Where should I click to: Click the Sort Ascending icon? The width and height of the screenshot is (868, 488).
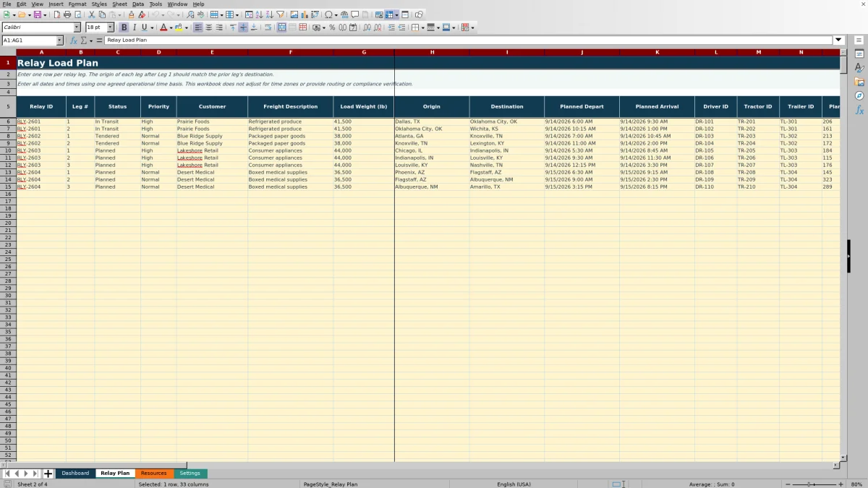(x=260, y=14)
